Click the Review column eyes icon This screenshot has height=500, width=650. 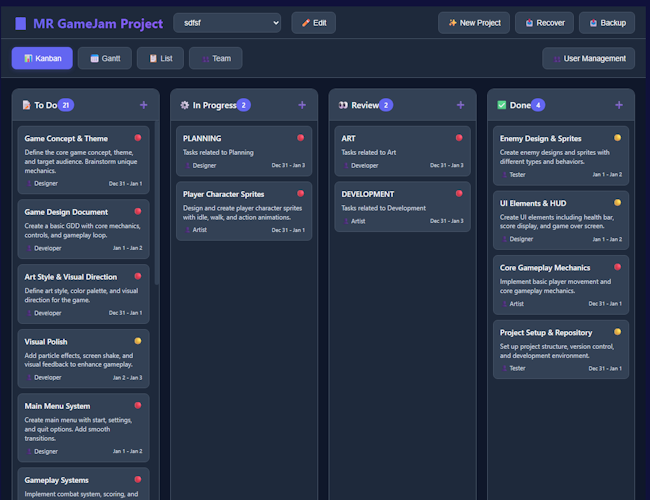pyautogui.click(x=343, y=105)
